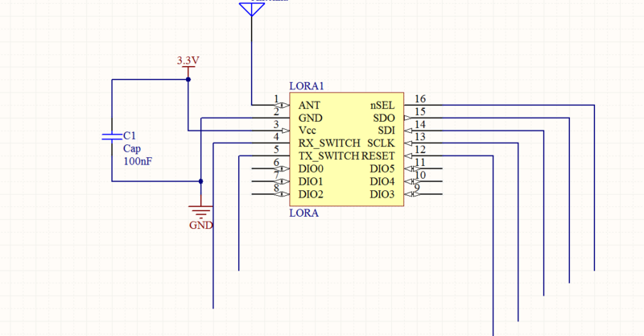This screenshot has height=336, width=644.
Task: Select the yellow LORA1 component body
Action: 346,149
